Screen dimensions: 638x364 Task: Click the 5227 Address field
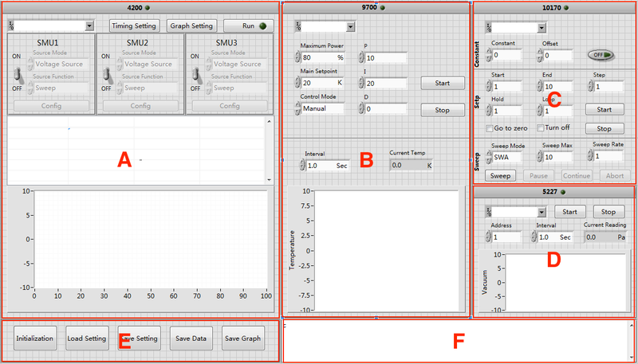[x=506, y=237]
